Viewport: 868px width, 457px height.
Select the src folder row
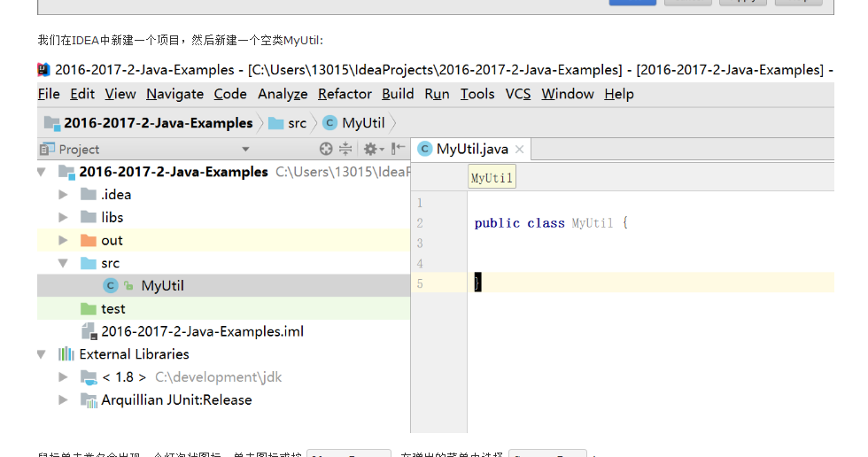223,263
